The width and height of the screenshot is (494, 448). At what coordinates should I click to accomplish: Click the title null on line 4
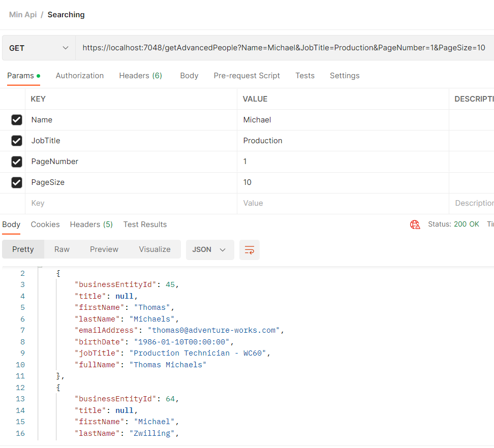point(106,296)
